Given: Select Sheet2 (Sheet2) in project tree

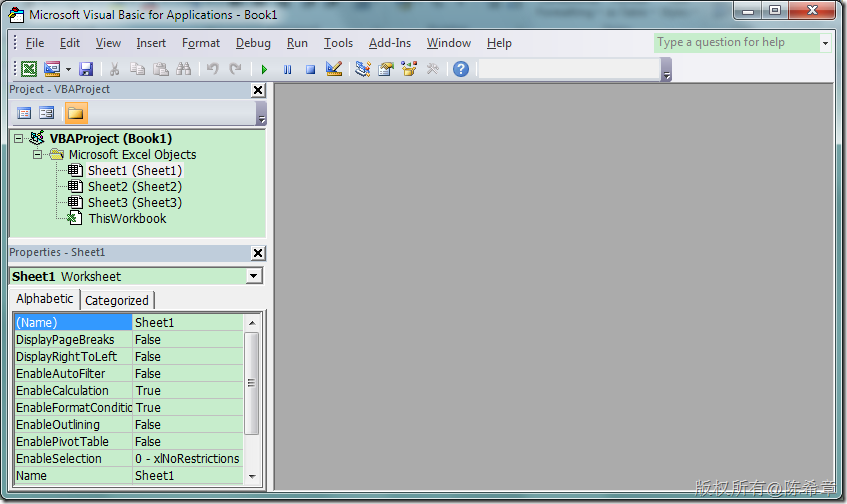Looking at the screenshot, I should pos(135,186).
